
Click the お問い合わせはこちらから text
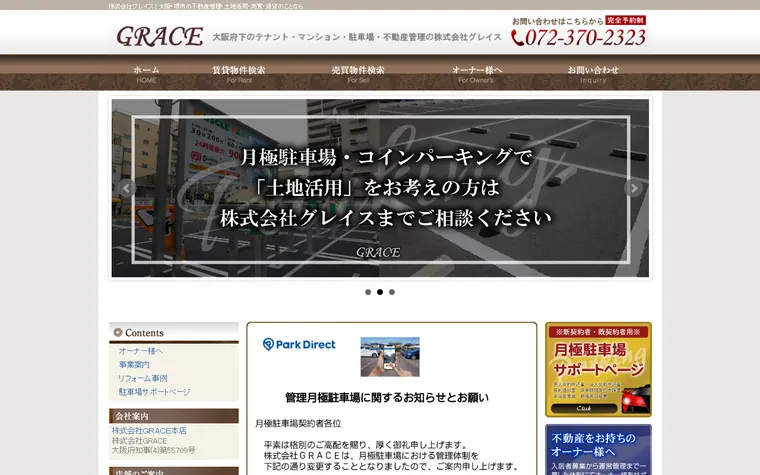tap(558, 21)
